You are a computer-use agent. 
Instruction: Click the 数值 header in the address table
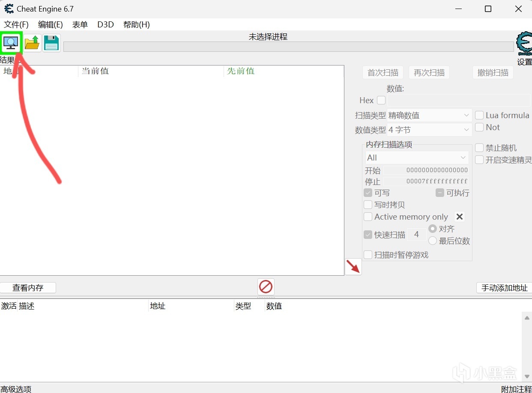[x=274, y=306]
